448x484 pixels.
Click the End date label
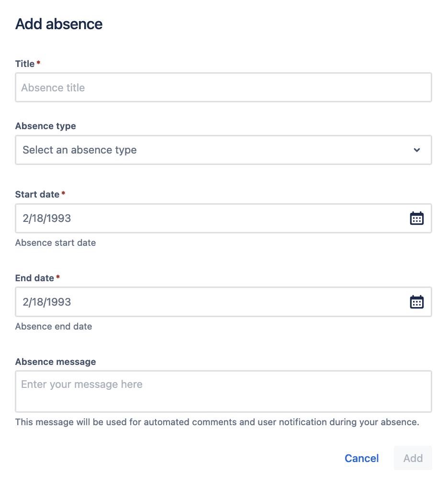pos(34,278)
